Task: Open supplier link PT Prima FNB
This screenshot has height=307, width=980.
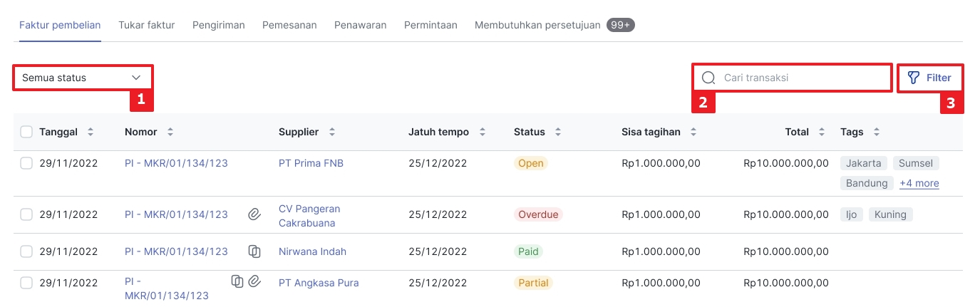Action: (x=311, y=163)
